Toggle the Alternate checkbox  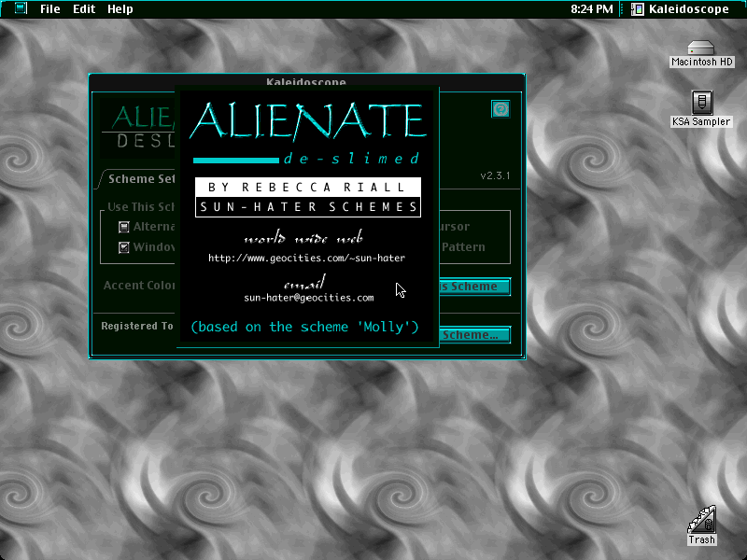point(124,227)
